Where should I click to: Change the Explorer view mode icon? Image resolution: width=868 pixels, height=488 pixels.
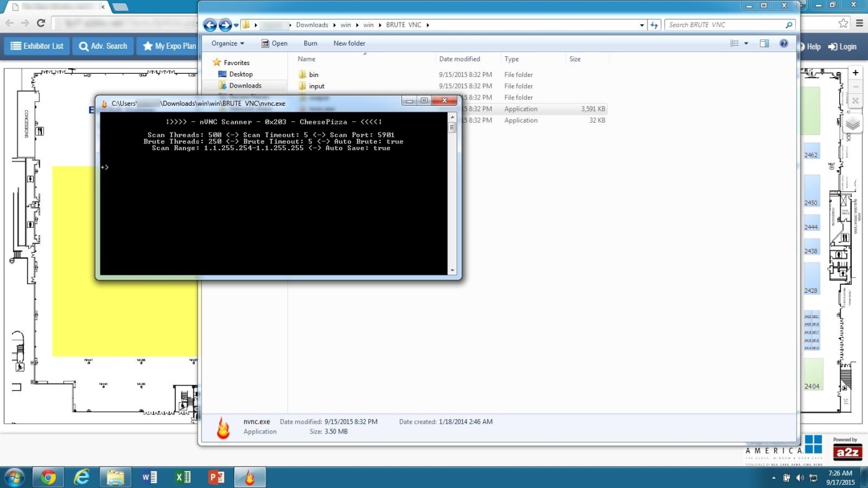(x=734, y=44)
